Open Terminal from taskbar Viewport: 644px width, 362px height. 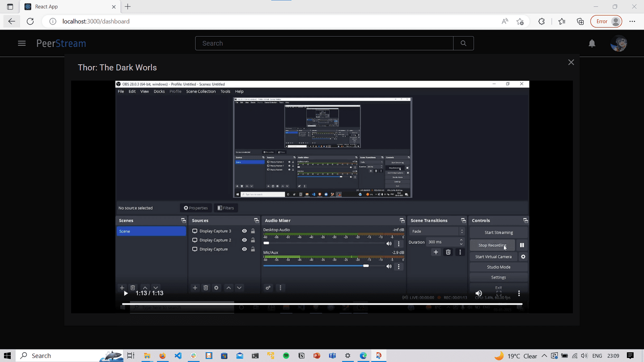255,356
